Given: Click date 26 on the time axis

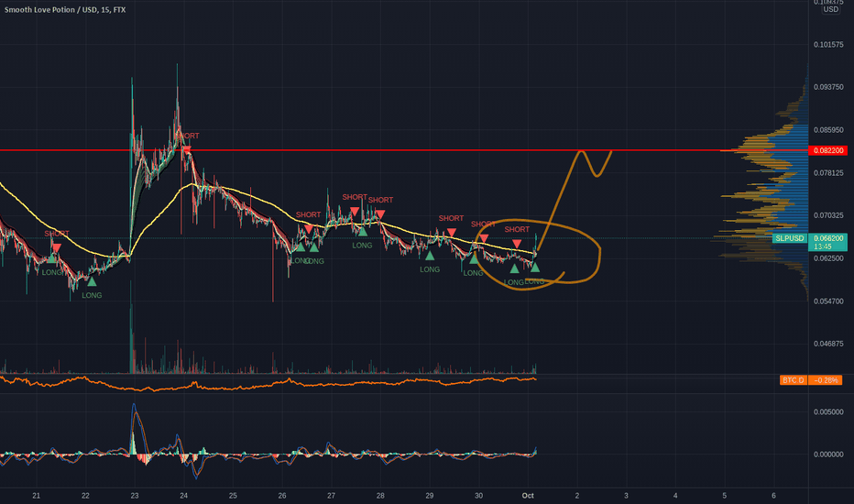Looking at the screenshot, I should point(282,496).
